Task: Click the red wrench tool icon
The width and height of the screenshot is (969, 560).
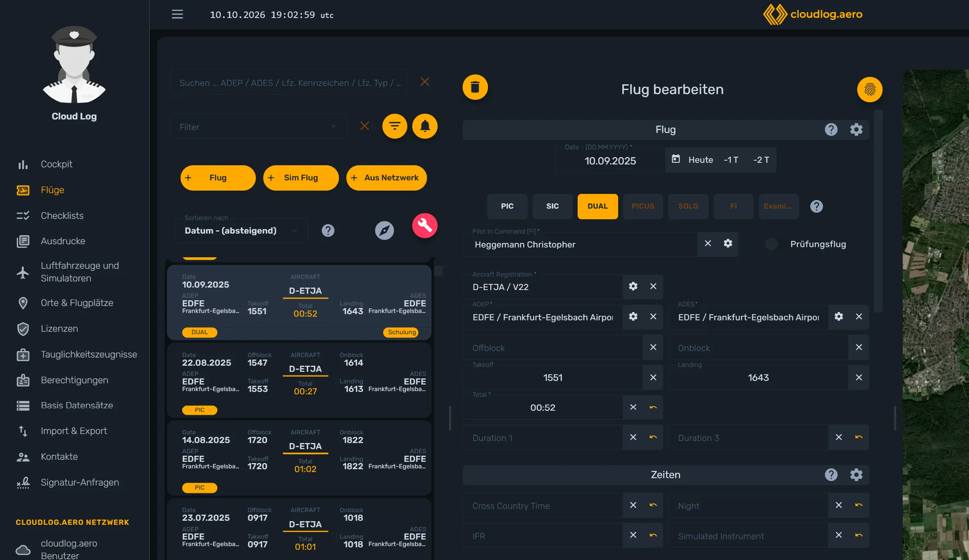Action: [x=425, y=225]
